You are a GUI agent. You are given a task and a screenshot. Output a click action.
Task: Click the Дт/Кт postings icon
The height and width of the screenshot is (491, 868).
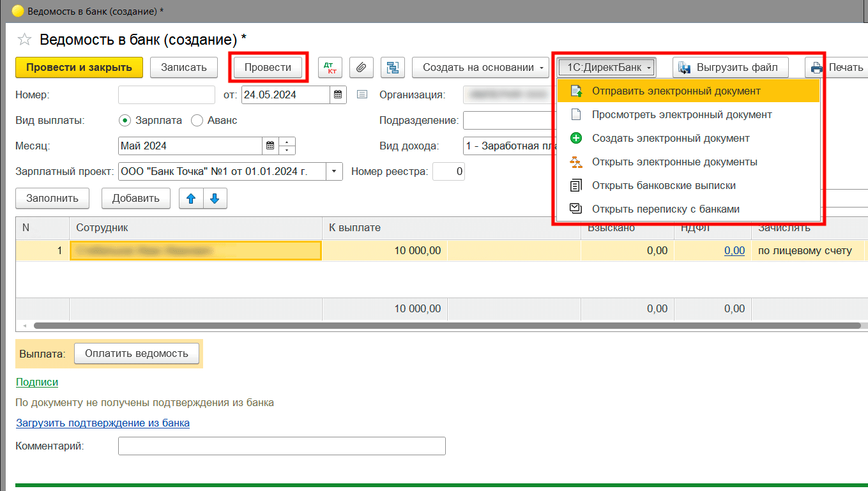coord(330,68)
